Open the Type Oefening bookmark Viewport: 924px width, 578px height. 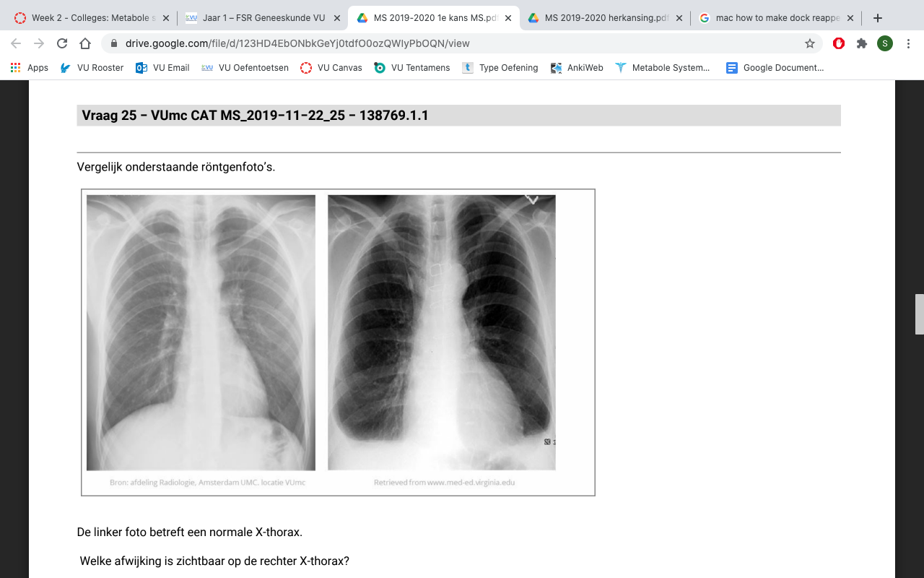(x=500, y=68)
